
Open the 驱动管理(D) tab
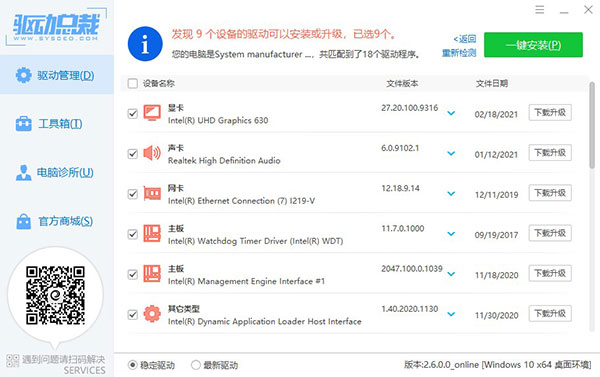[x=57, y=75]
